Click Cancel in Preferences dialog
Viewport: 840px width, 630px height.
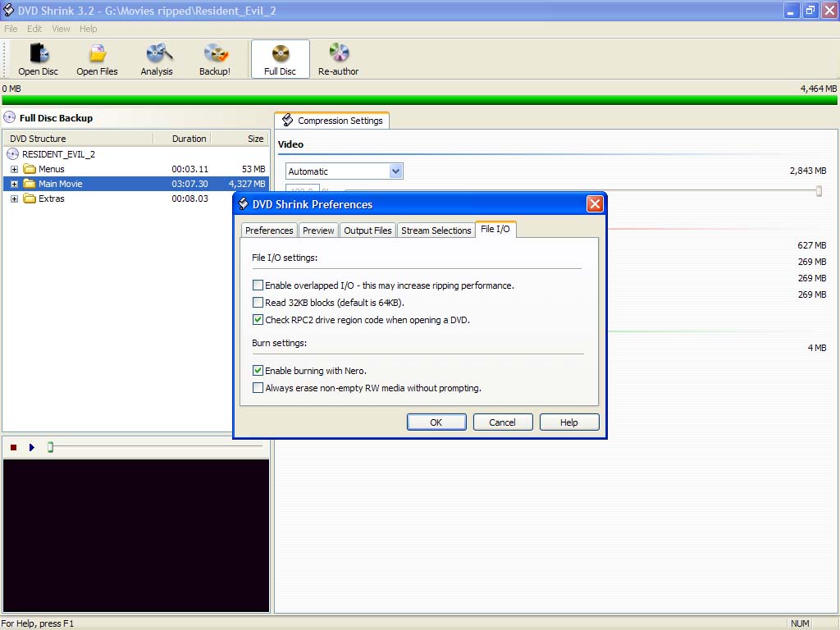click(x=503, y=422)
